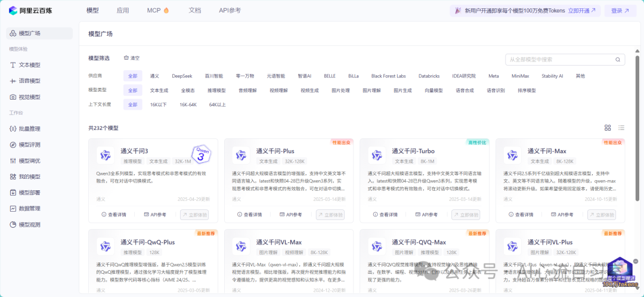Filter supplier by Black Forest Labs
Viewport: 644px width, 297px height.
(388, 76)
